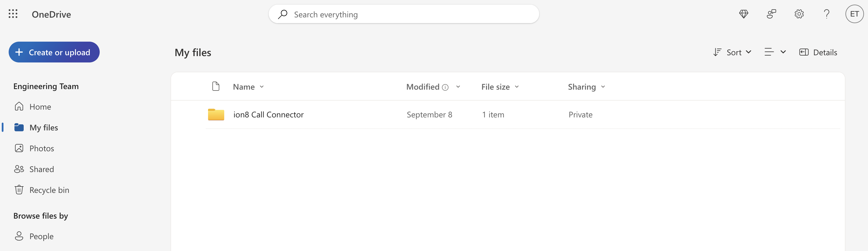Open the ion8 Call Connector folder name
Screen dimensions: 868x251
point(268,115)
